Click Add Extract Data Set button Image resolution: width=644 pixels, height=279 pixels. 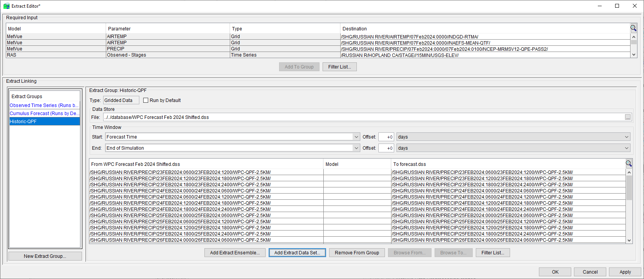[x=297, y=252]
